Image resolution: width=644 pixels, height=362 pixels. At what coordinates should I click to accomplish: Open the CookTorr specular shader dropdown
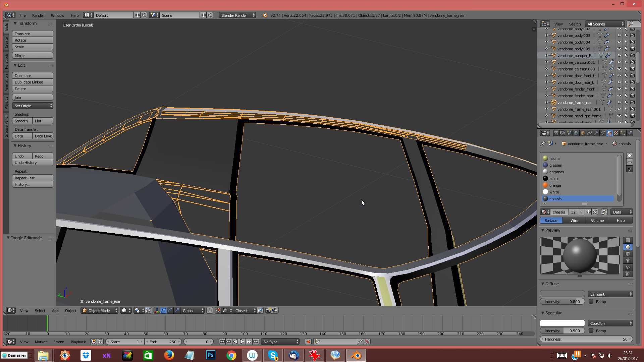tap(610, 323)
